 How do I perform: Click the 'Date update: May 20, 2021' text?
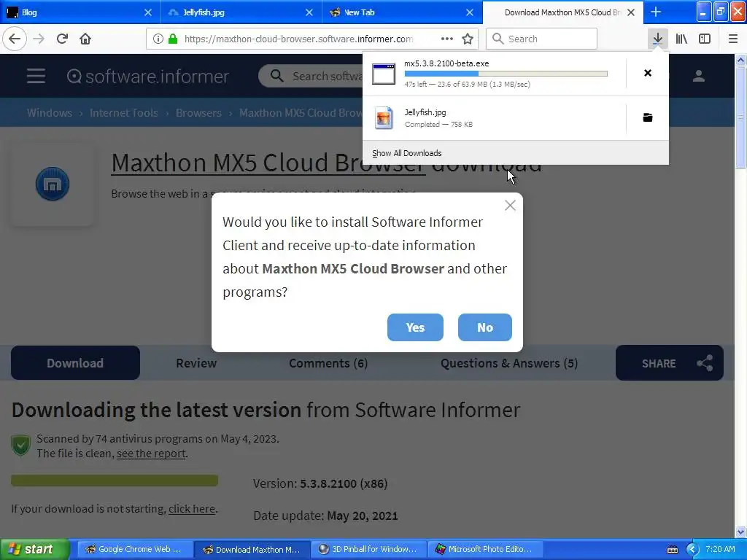click(325, 516)
